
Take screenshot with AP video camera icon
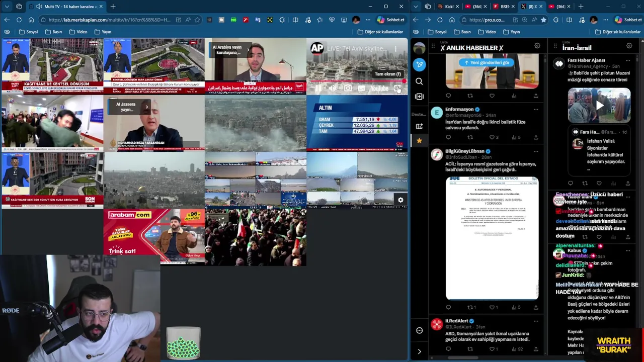(348, 88)
